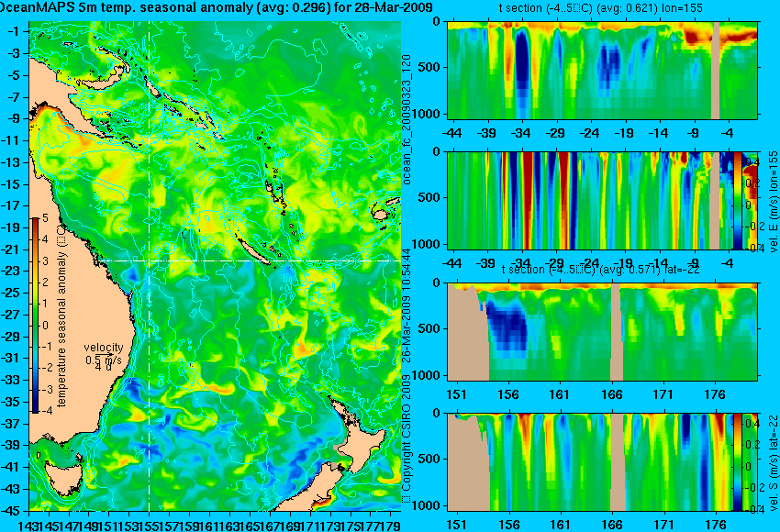Click the 't section' lat=-22 panel title
This screenshot has width=780, height=532.
(601, 270)
